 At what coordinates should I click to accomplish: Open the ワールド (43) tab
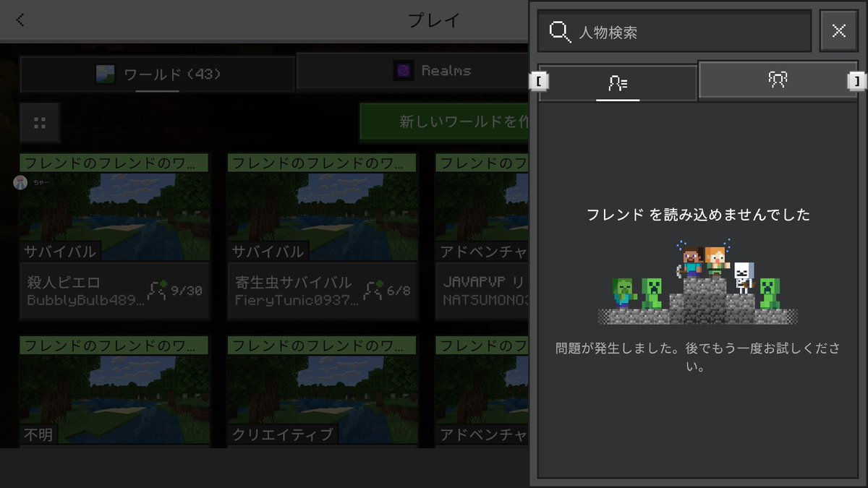(x=158, y=74)
